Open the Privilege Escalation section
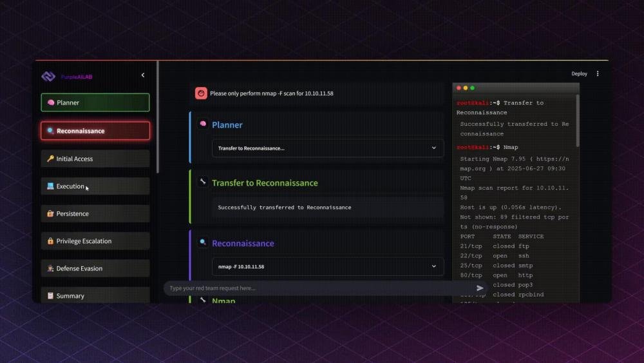Screen dimensions: 644x363 pyautogui.click(x=95, y=241)
